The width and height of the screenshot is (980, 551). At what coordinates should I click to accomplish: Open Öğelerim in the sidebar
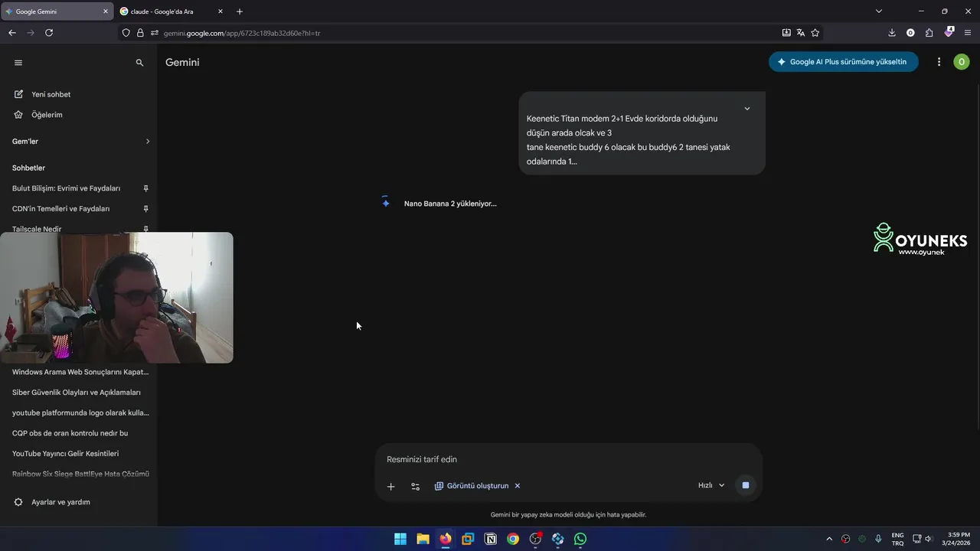pos(47,115)
